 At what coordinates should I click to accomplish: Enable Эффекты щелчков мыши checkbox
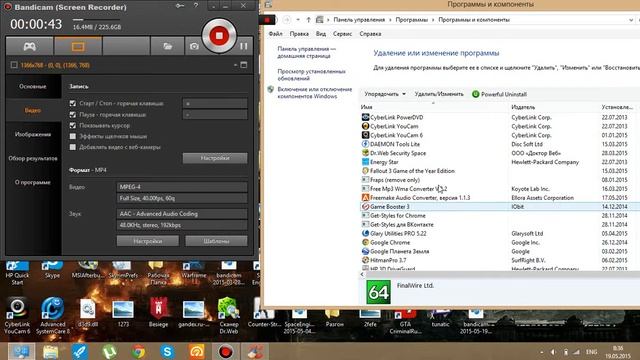point(73,136)
